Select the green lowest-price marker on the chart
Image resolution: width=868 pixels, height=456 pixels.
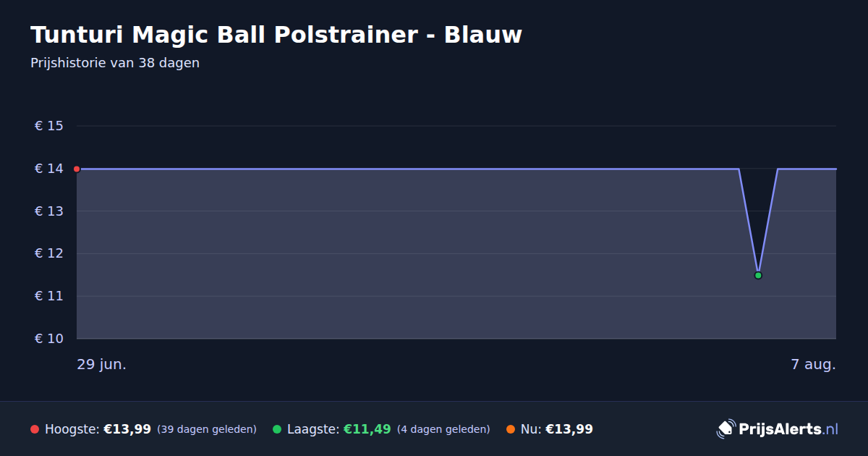(x=758, y=275)
